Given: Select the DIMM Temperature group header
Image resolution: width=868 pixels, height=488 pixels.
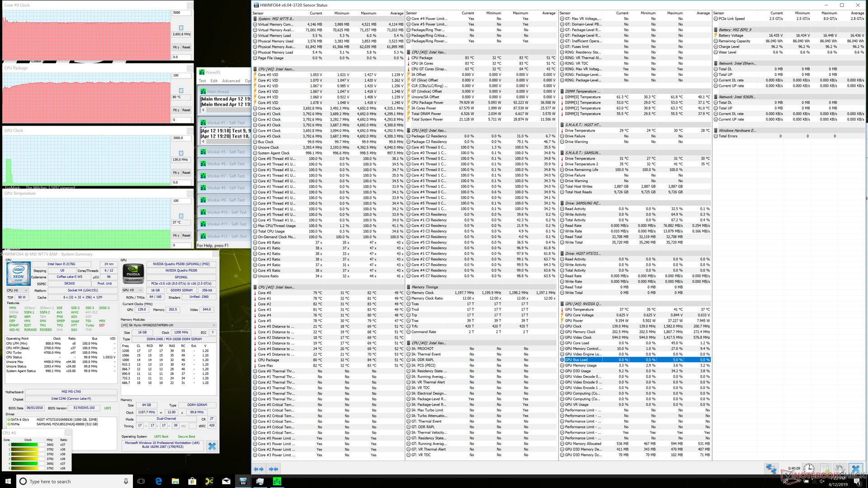Looking at the screenshot, I should point(635,91).
